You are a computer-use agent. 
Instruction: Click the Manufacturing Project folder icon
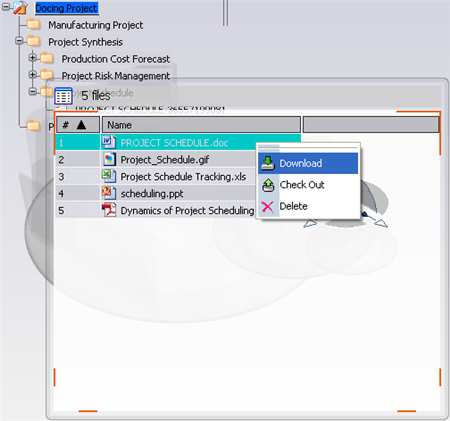tap(34, 24)
